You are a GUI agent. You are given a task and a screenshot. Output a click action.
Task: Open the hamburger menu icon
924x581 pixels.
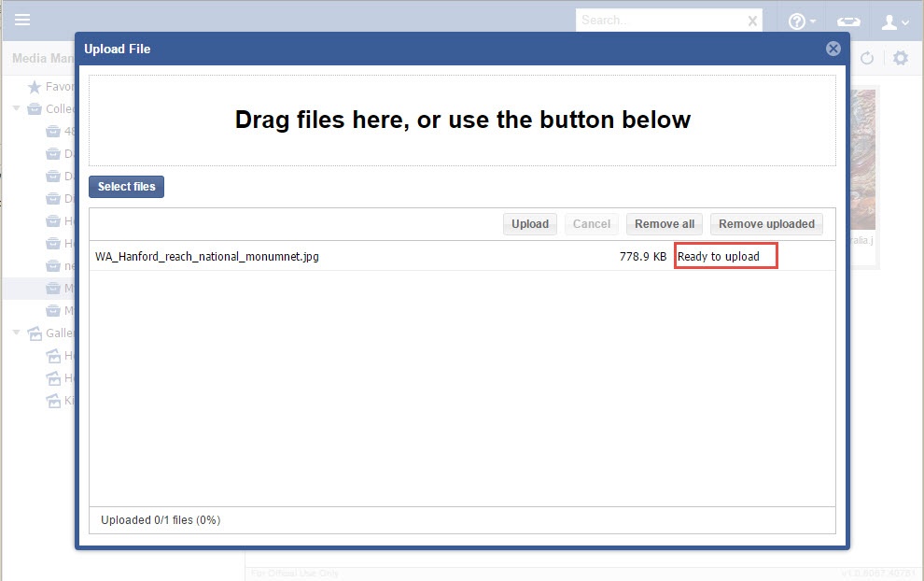click(x=22, y=21)
